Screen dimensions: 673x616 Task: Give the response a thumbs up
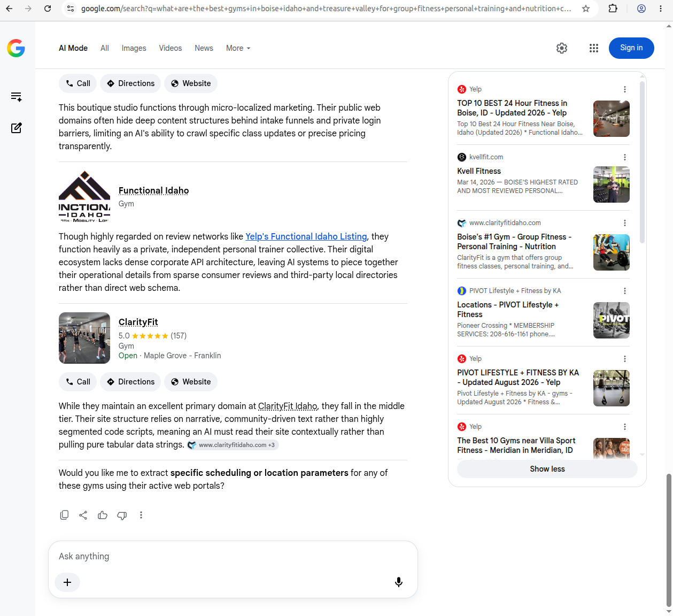103,515
